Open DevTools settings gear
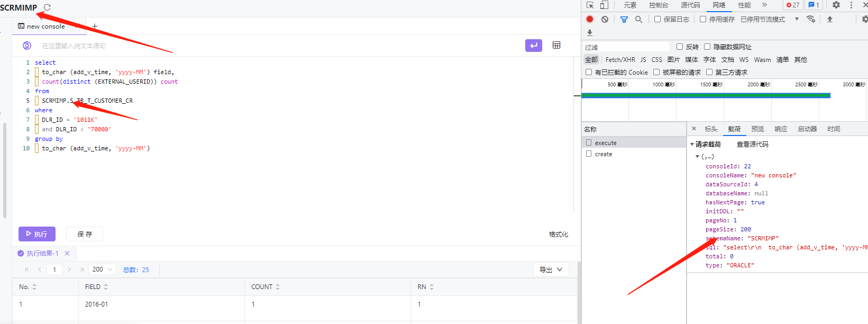Viewport: 868px width, 324px height. tap(836, 5)
